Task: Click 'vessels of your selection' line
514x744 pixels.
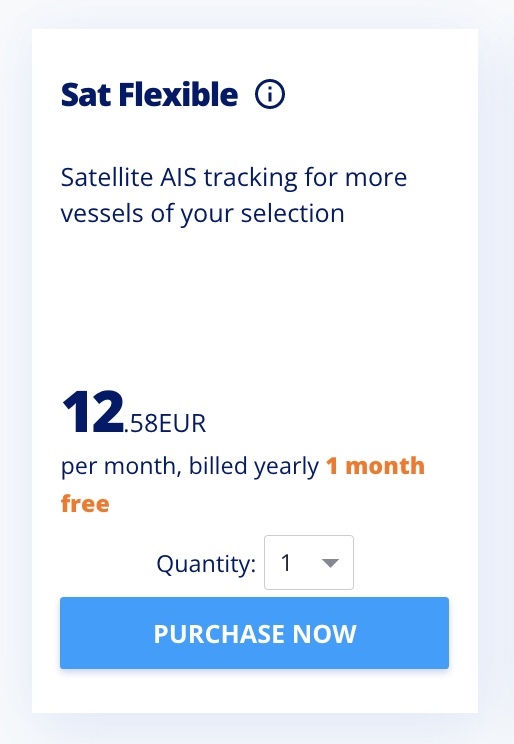Action: click(203, 214)
